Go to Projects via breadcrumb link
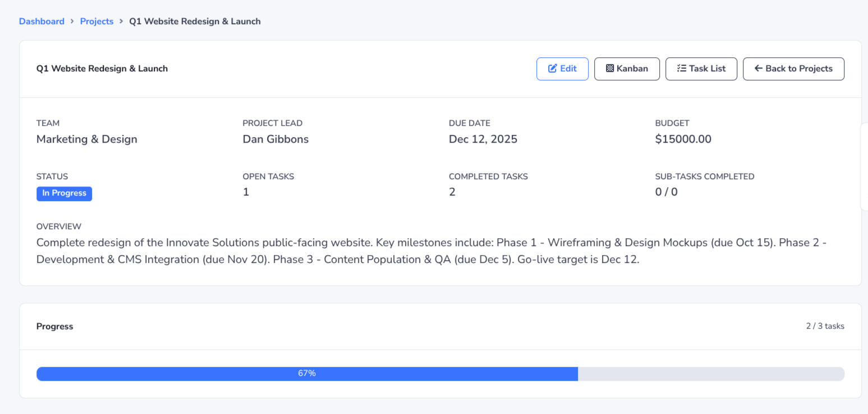 97,21
